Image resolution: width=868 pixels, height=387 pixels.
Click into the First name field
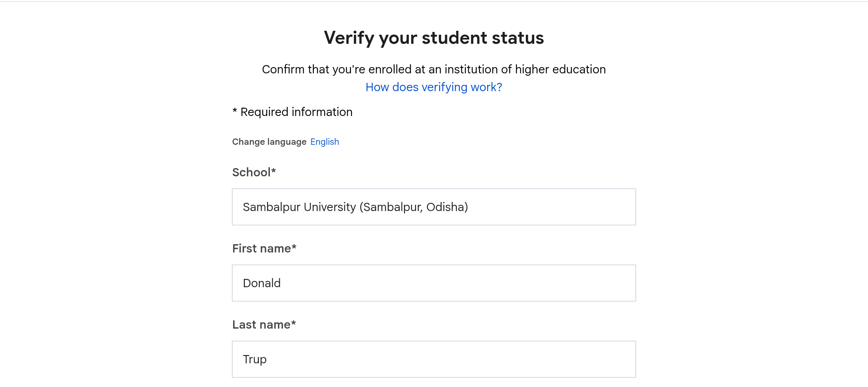433,283
